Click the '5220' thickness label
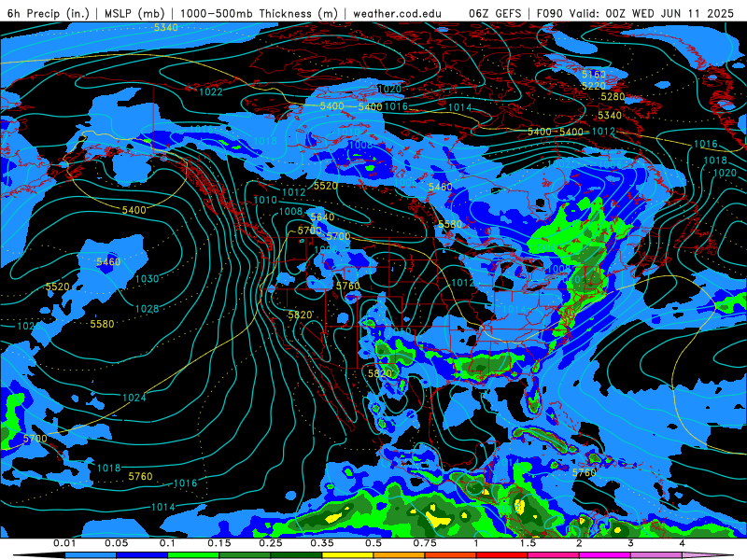The width and height of the screenshot is (747, 560). pyautogui.click(x=594, y=86)
